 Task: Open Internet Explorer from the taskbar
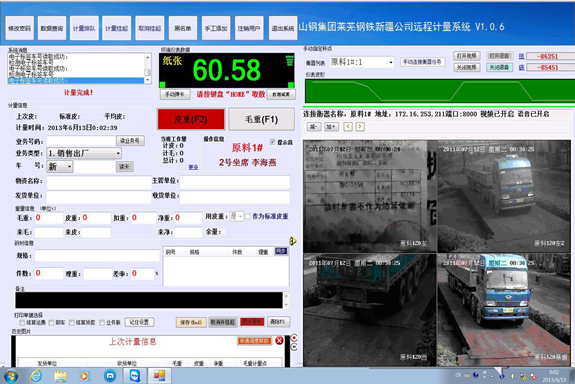[x=36, y=376]
